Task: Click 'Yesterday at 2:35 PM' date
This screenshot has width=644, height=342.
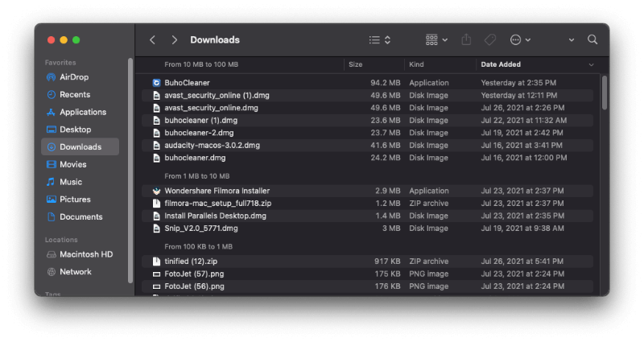Action: click(518, 83)
